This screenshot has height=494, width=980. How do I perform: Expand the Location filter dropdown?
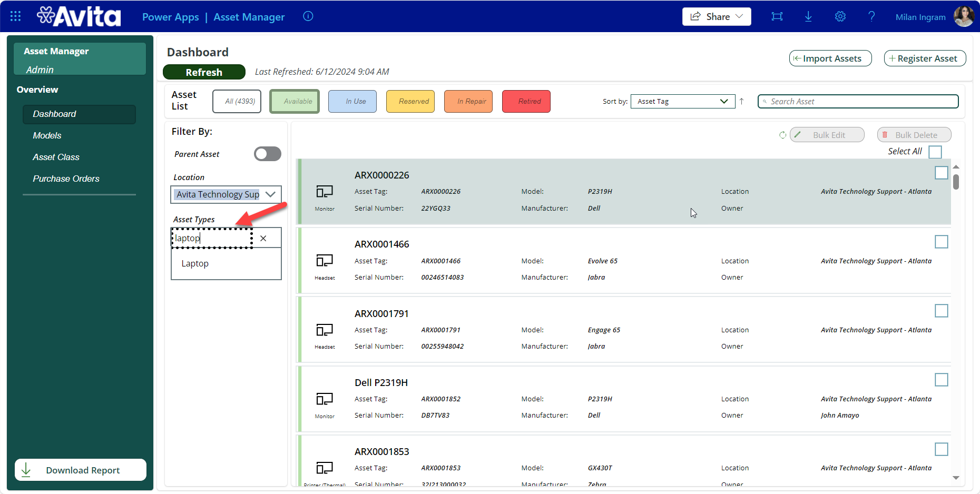(x=271, y=194)
